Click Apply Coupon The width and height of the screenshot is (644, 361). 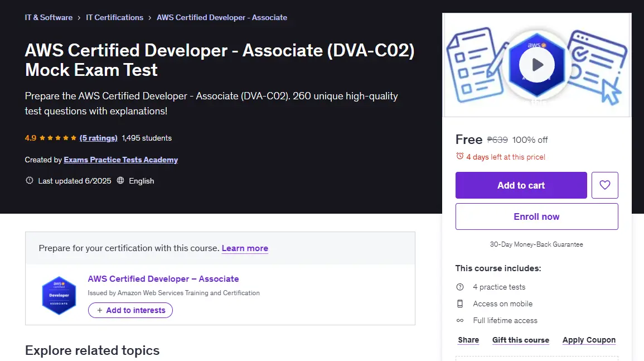(589, 340)
